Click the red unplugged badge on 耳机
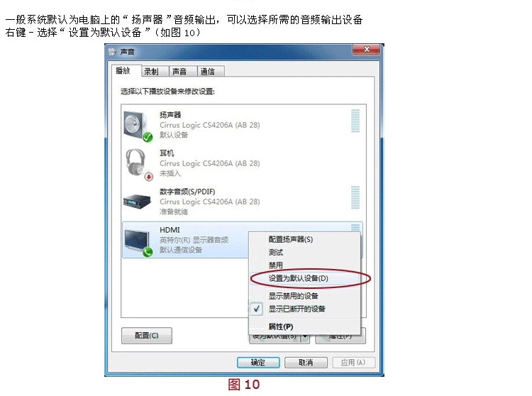The height and width of the screenshot is (396, 532). [x=149, y=177]
